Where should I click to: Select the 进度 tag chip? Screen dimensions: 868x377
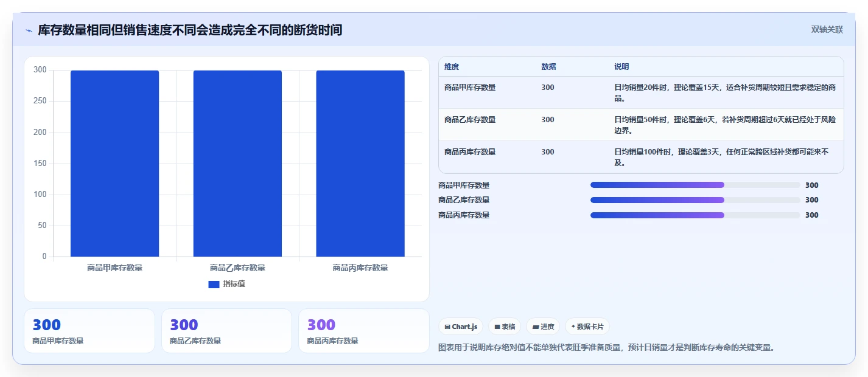(x=543, y=327)
